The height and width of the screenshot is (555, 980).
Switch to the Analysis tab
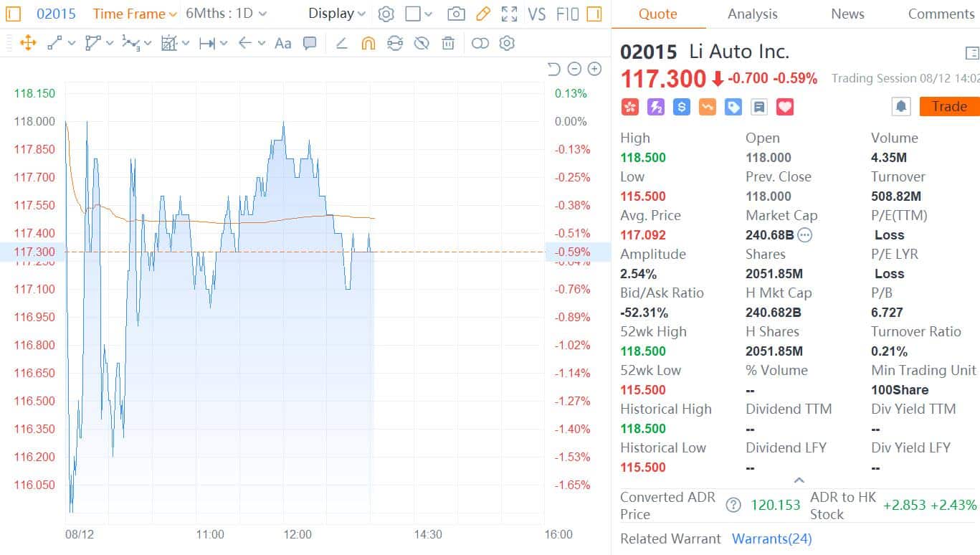[752, 14]
